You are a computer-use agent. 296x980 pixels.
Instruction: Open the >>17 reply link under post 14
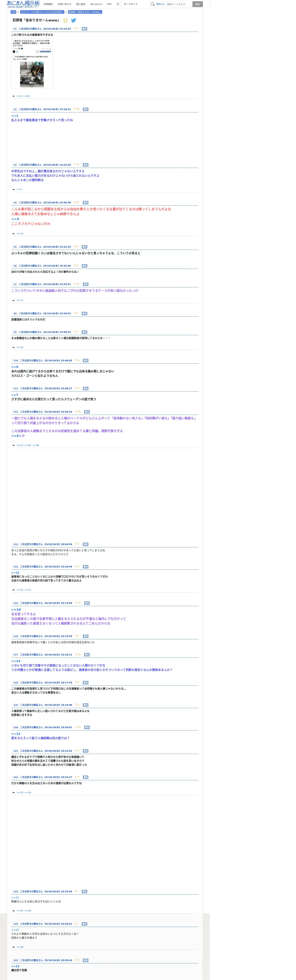click(28, 590)
